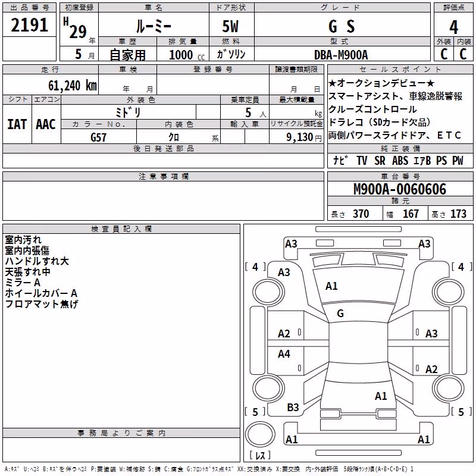
Task: Select the door shape value 5W
Action: point(230,26)
